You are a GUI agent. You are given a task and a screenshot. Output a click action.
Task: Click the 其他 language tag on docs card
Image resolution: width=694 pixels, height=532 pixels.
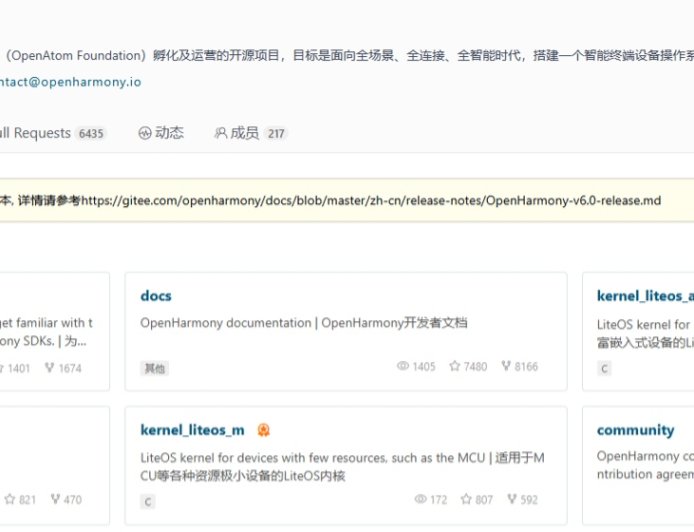[x=154, y=368]
